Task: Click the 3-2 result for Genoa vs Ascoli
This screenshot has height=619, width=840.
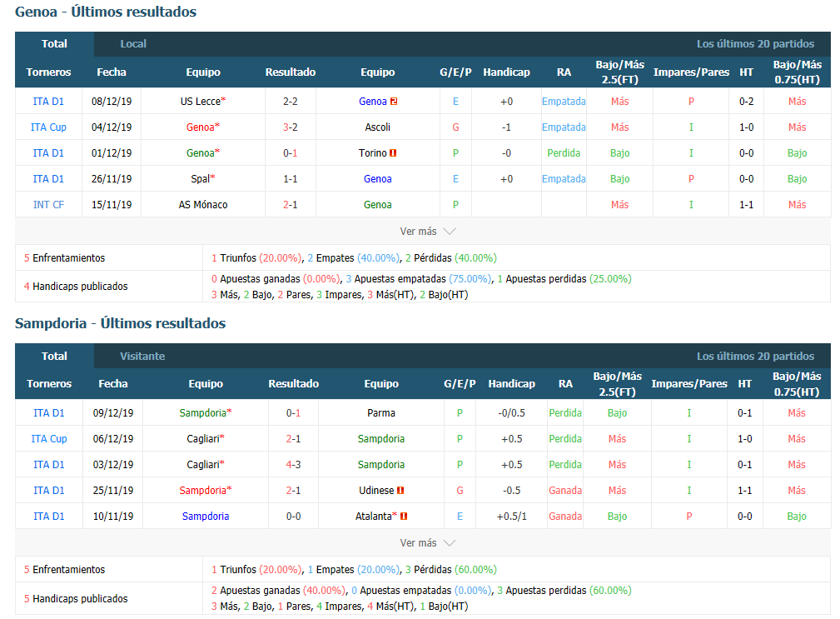Action: coord(291,127)
